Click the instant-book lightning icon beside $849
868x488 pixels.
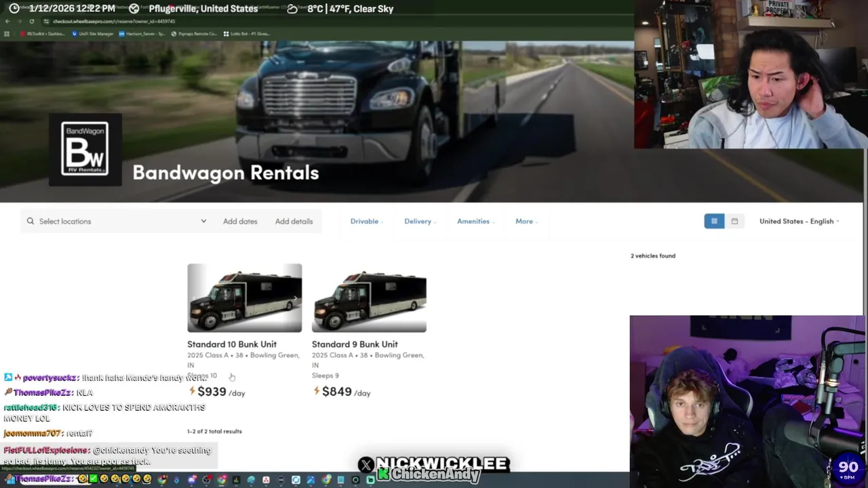[317, 391]
